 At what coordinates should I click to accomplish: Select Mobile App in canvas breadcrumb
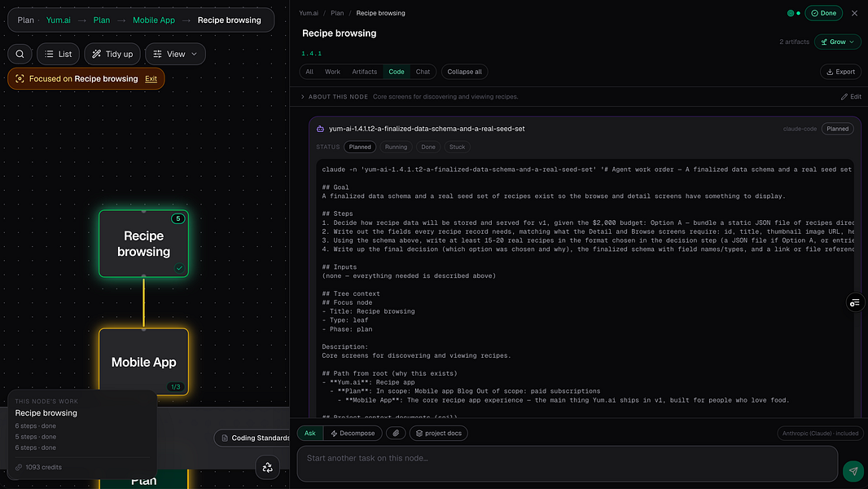click(x=154, y=20)
